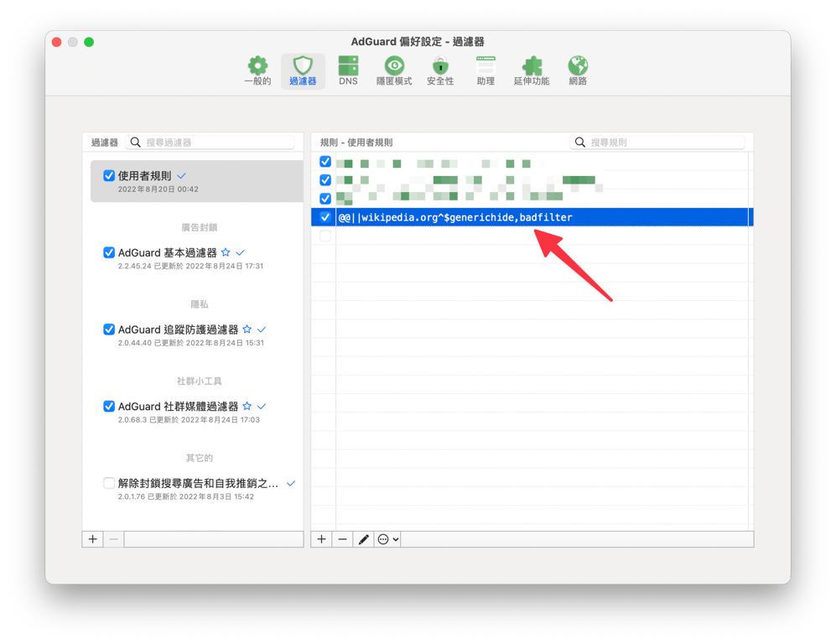Add a new filter with the plus button
Screen dimensions: 836x644
93,539
